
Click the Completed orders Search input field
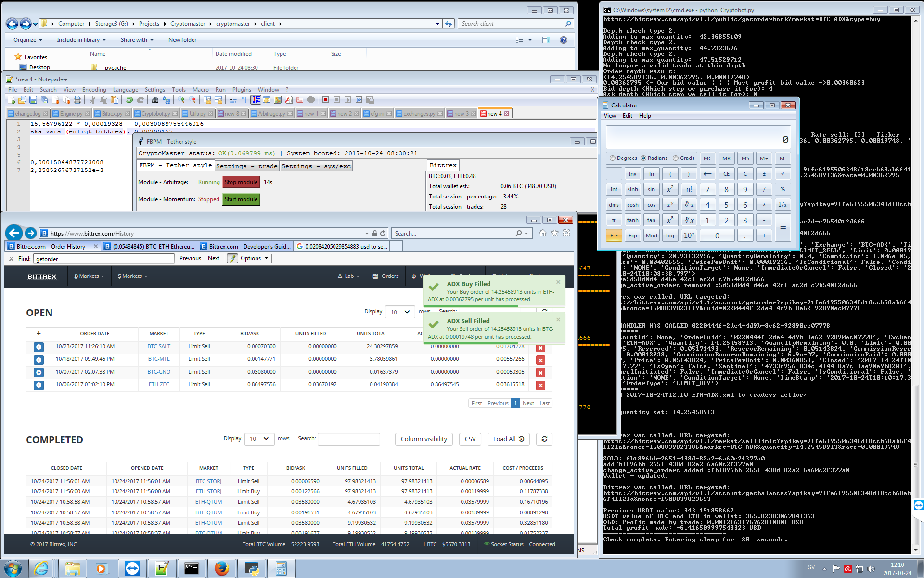click(348, 439)
